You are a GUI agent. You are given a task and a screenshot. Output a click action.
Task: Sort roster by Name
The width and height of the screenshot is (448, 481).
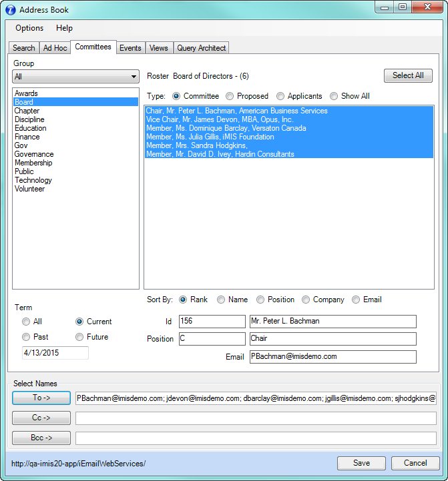[x=221, y=300]
